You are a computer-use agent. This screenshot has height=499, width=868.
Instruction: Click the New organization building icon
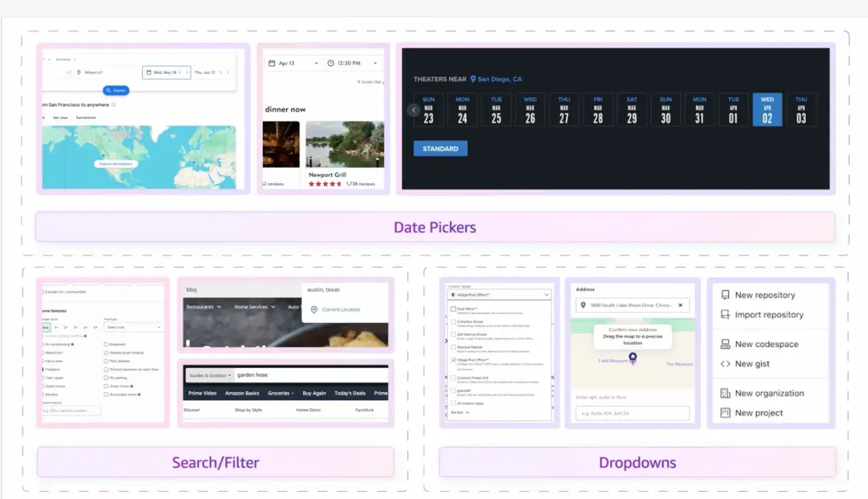tap(725, 393)
